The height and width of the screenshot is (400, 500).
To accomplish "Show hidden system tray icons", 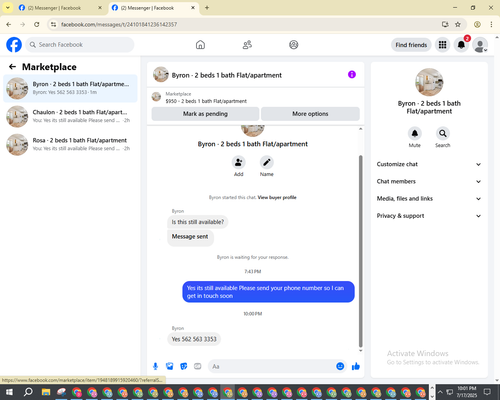I will pos(440,392).
